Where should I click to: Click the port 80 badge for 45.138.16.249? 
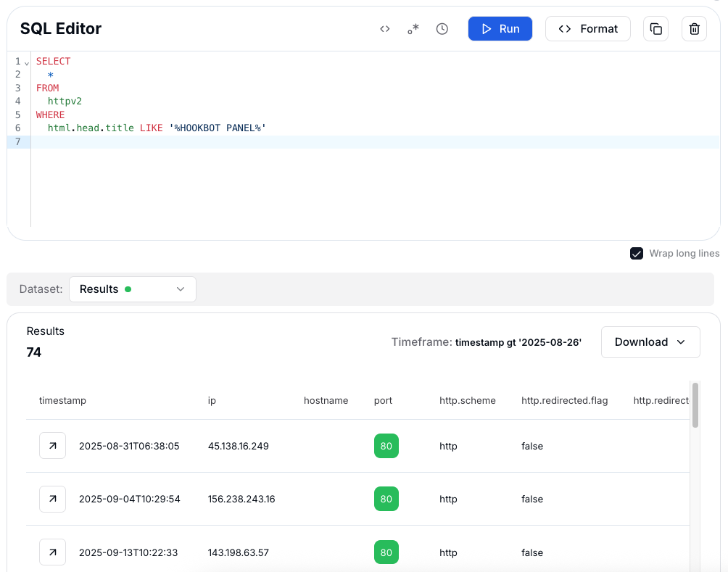(x=386, y=446)
